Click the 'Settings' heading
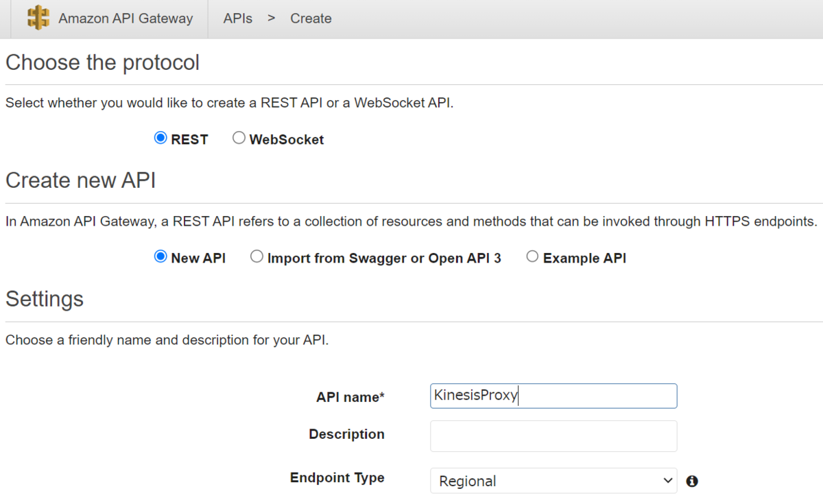This screenshot has height=504, width=823. [x=45, y=299]
